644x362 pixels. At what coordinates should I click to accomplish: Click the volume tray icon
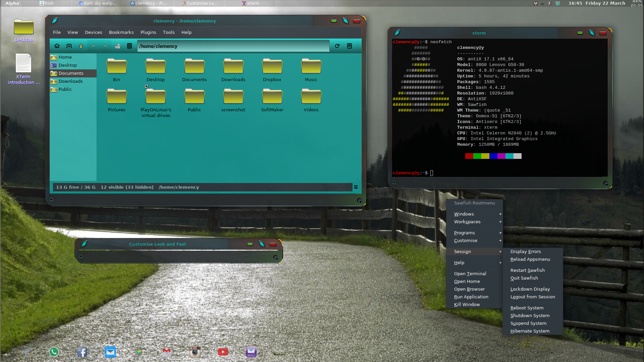pos(550,3)
